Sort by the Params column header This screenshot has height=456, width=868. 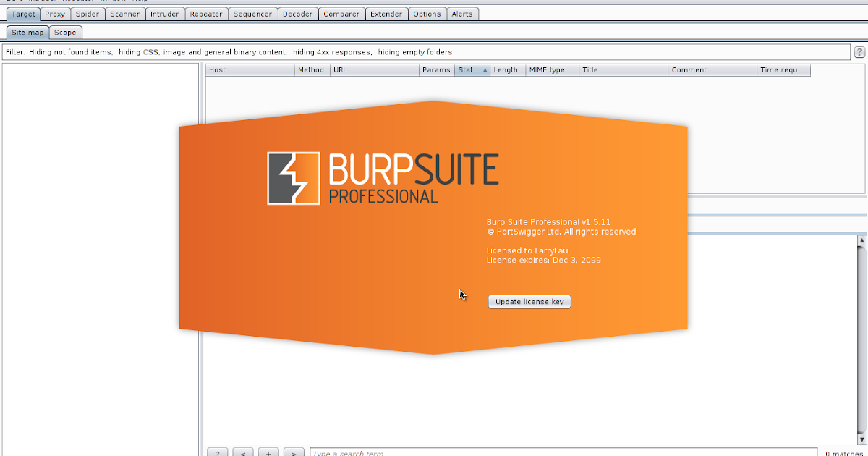pos(437,70)
